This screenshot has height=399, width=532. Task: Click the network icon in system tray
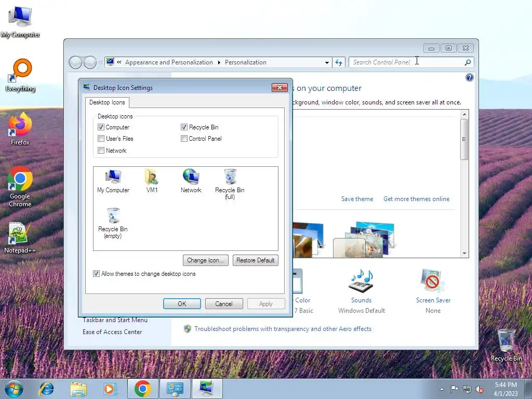point(467,389)
